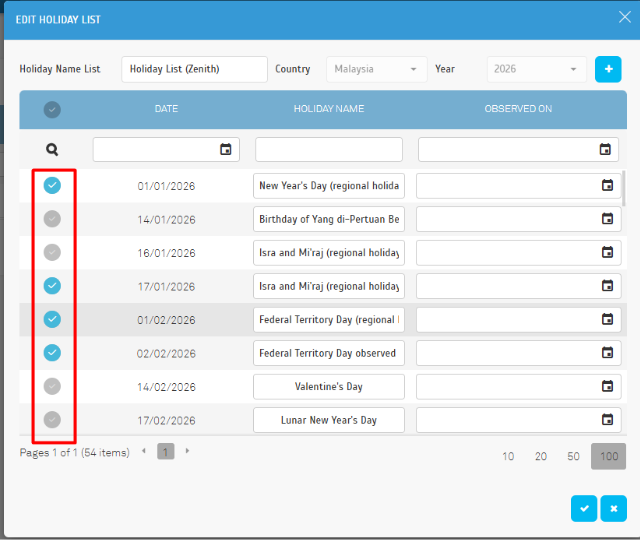Set page size to 50 items
Screen dimensions: 640x540
573,456
